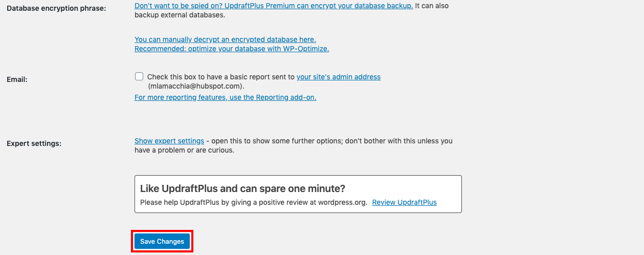The height and width of the screenshot is (255, 644).
Task: Click the Email settings label
Action: coord(17,79)
